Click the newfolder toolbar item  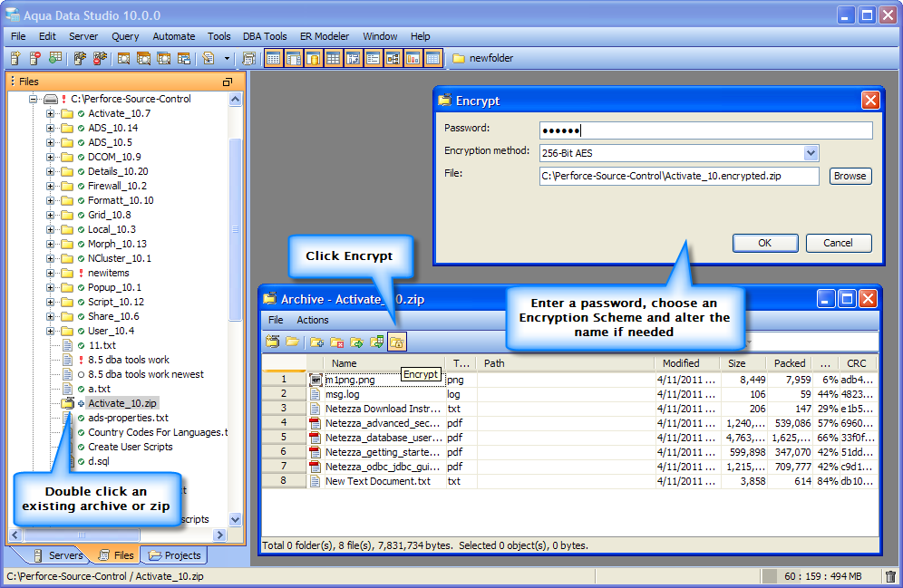[x=482, y=58]
